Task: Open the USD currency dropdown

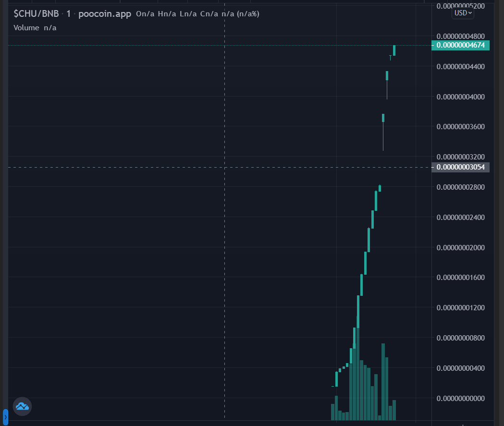Action: point(463,13)
